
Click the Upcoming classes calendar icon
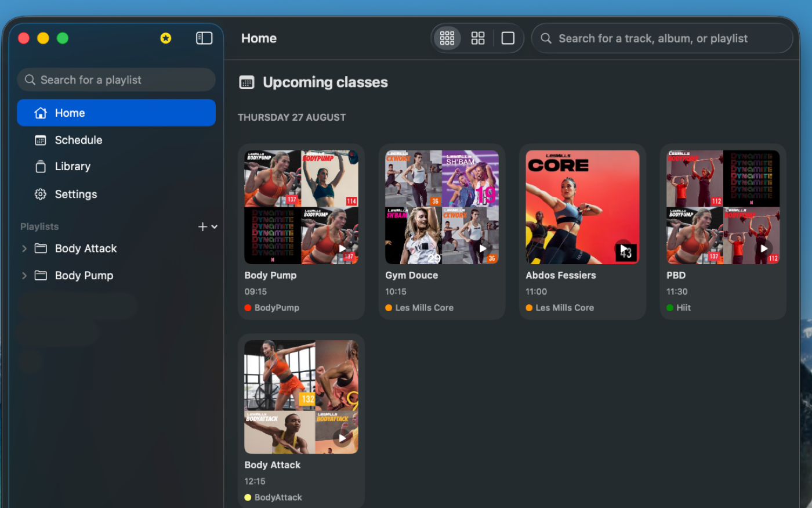pyautogui.click(x=246, y=82)
